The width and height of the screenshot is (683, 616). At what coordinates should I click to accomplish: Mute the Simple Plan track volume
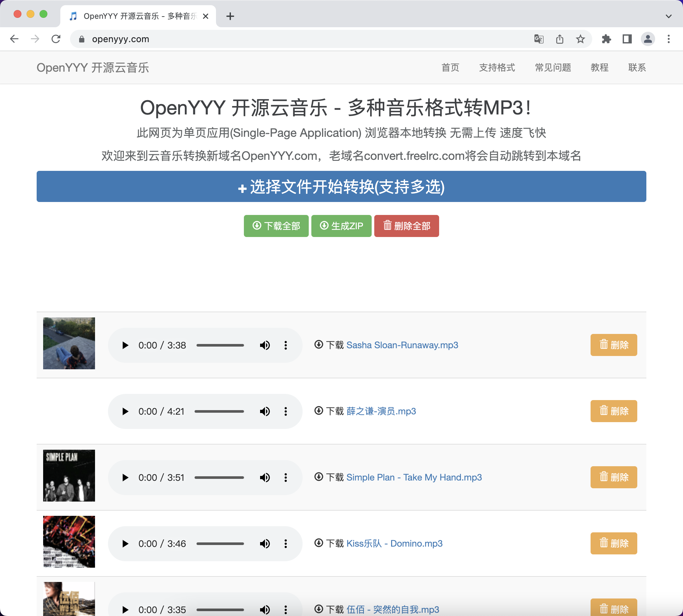point(265,478)
